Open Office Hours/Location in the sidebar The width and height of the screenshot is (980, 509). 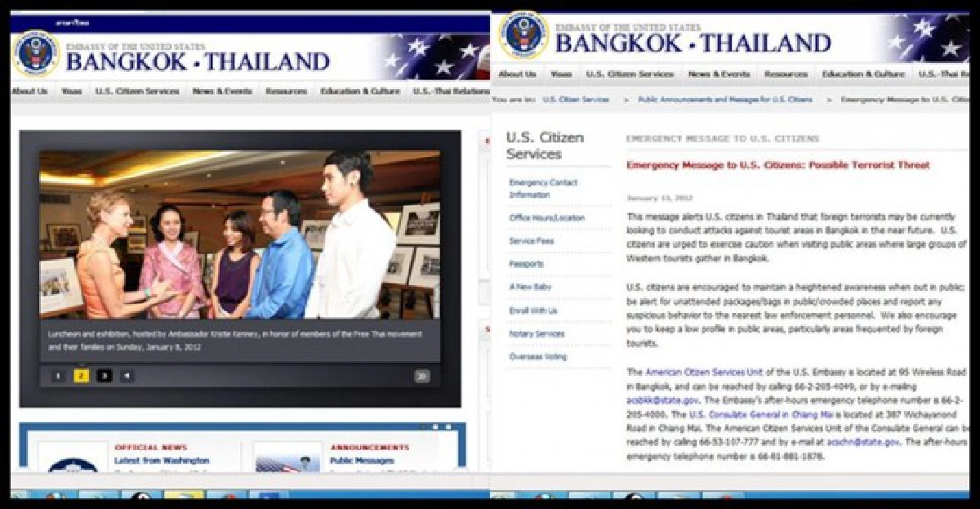point(547,218)
